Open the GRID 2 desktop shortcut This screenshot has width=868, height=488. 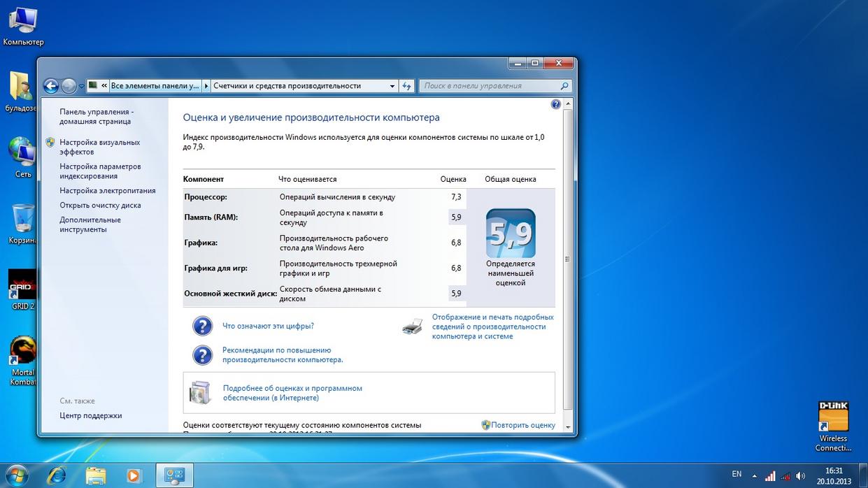(x=22, y=289)
